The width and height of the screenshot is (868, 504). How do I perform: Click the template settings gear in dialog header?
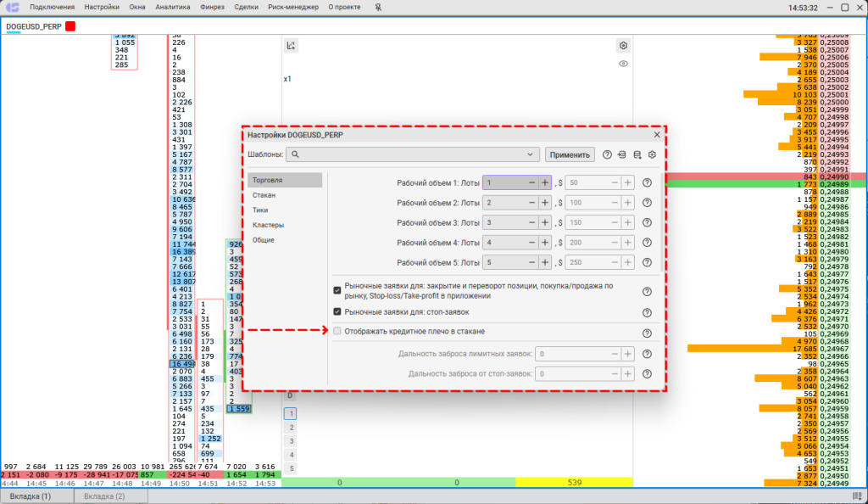(x=653, y=154)
